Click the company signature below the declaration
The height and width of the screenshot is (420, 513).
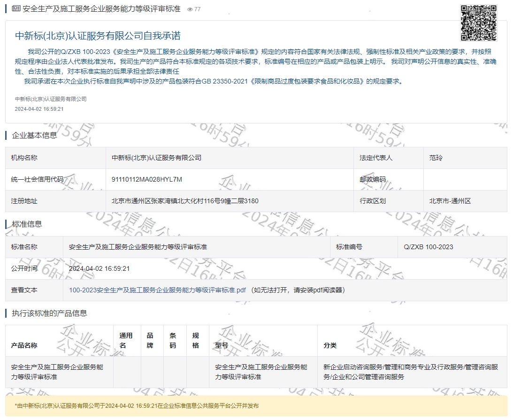(51, 99)
